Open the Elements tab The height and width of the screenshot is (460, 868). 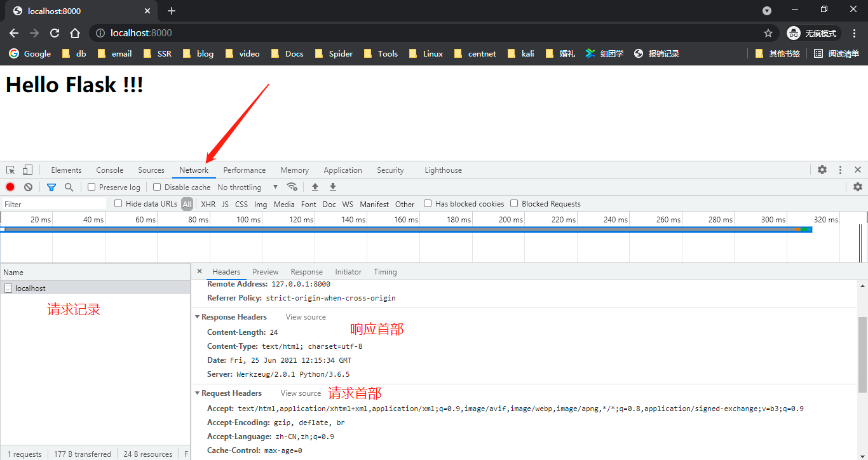click(x=66, y=170)
